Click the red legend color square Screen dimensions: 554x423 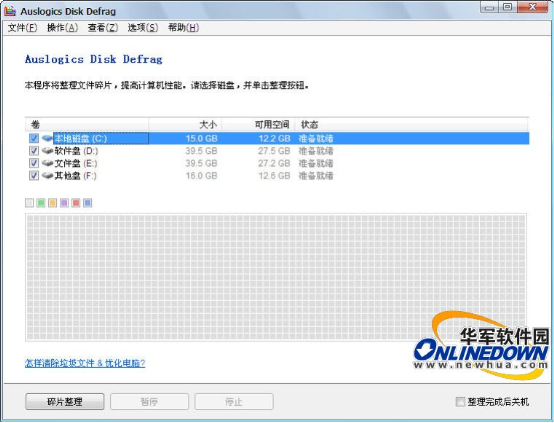tap(76, 203)
